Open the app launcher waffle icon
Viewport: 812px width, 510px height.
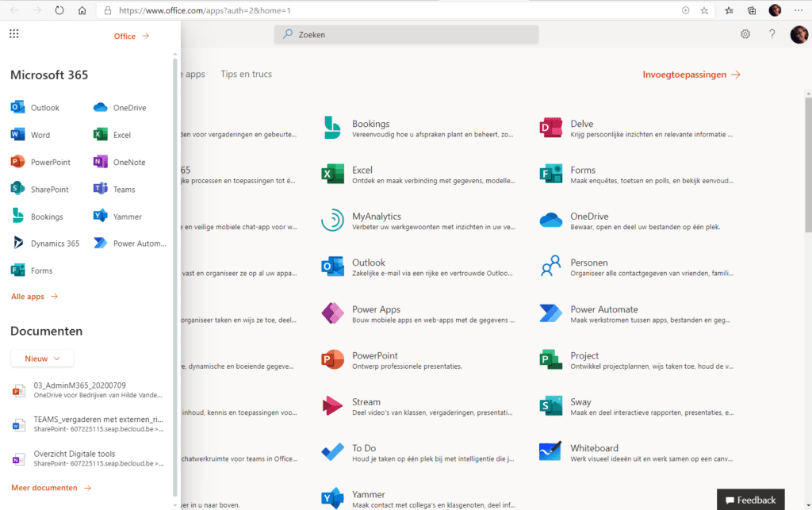click(x=14, y=33)
